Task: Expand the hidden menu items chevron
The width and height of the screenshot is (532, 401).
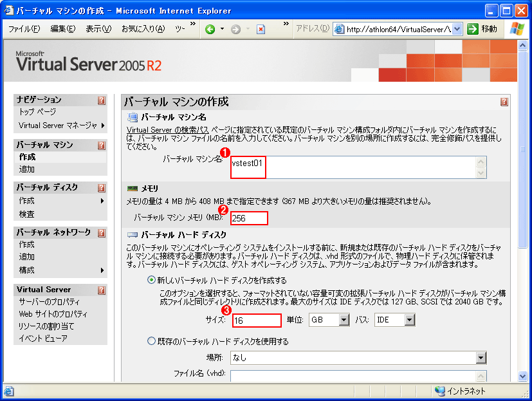Action: point(193,23)
